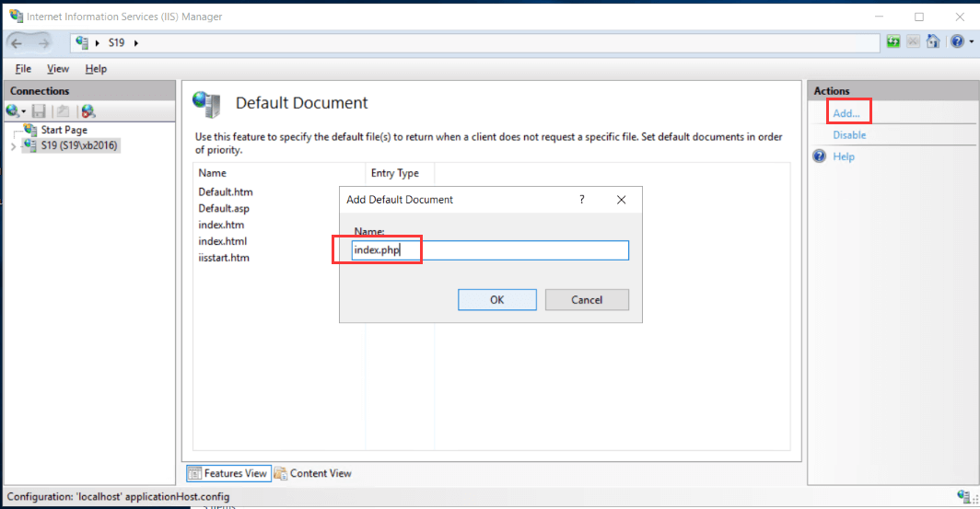Switch to the Content View tab
This screenshot has height=509, width=980.
[x=313, y=473]
